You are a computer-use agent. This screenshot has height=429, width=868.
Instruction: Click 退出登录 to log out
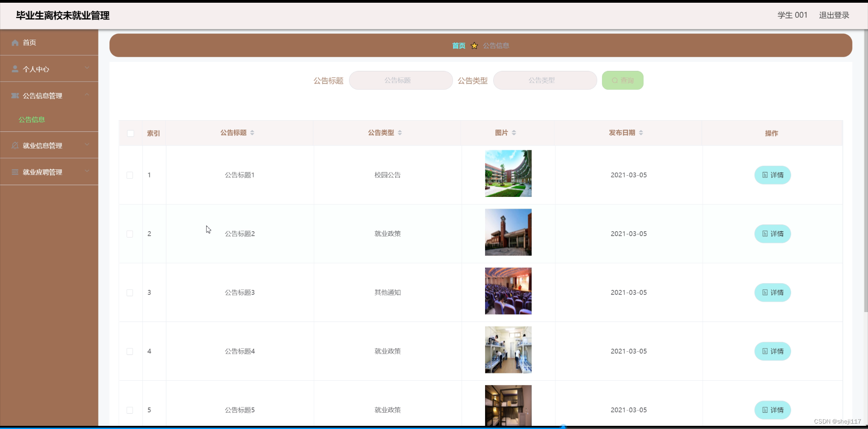tap(834, 15)
